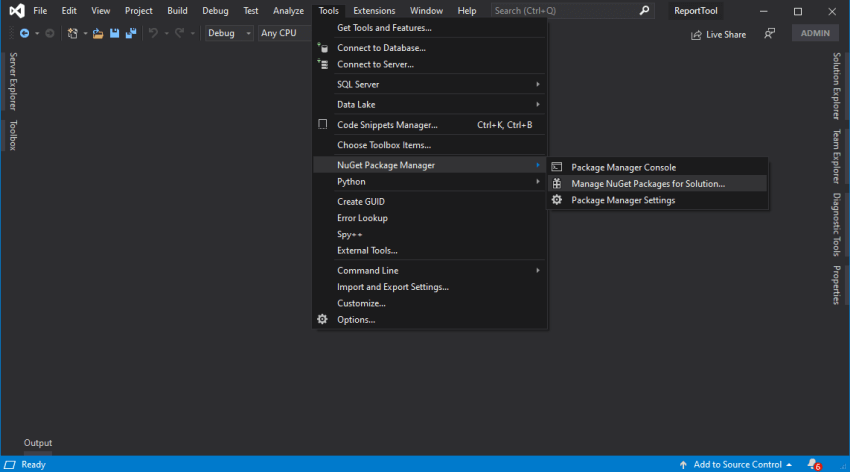Image resolution: width=850 pixels, height=472 pixels.
Task: Choose Manage NuGet Packages for Solution
Action: (x=658, y=184)
